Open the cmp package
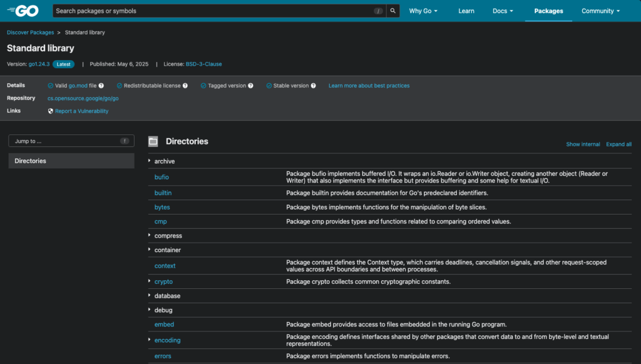Screen dimensions: 641x364 coord(161,221)
